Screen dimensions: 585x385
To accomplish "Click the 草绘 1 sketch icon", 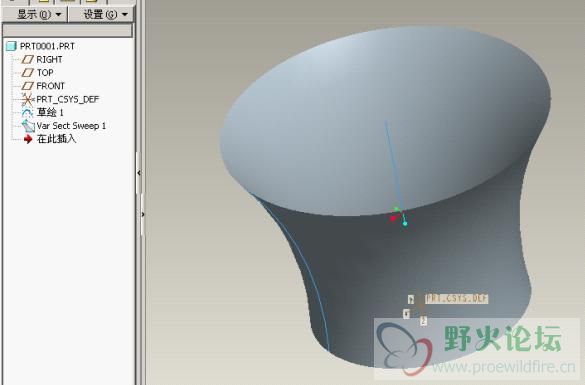I will [27, 112].
